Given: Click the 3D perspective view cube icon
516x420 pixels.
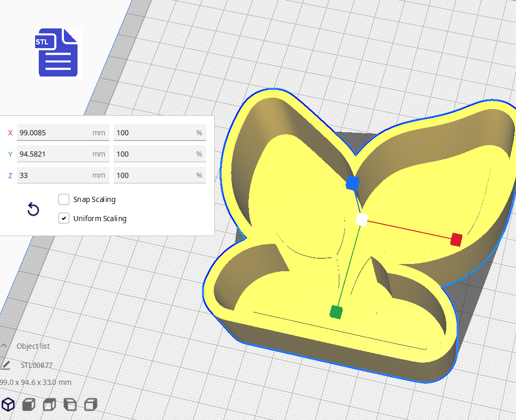Looking at the screenshot, I should (8, 405).
